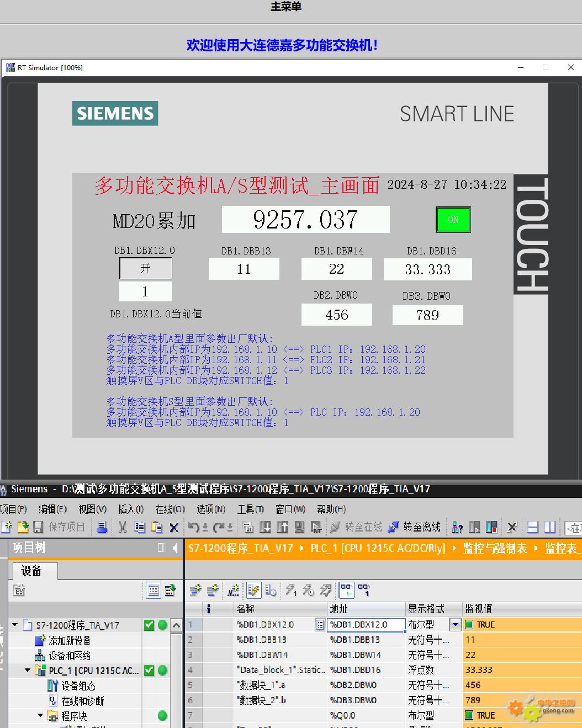The height and width of the screenshot is (728, 582).
Task: Click the delete X icon beside paste
Action: click(x=174, y=527)
